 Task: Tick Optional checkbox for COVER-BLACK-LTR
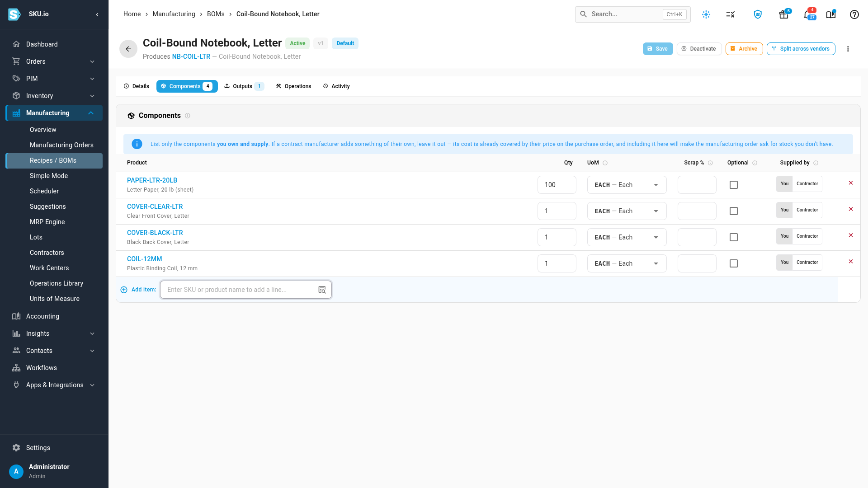pyautogui.click(x=734, y=237)
